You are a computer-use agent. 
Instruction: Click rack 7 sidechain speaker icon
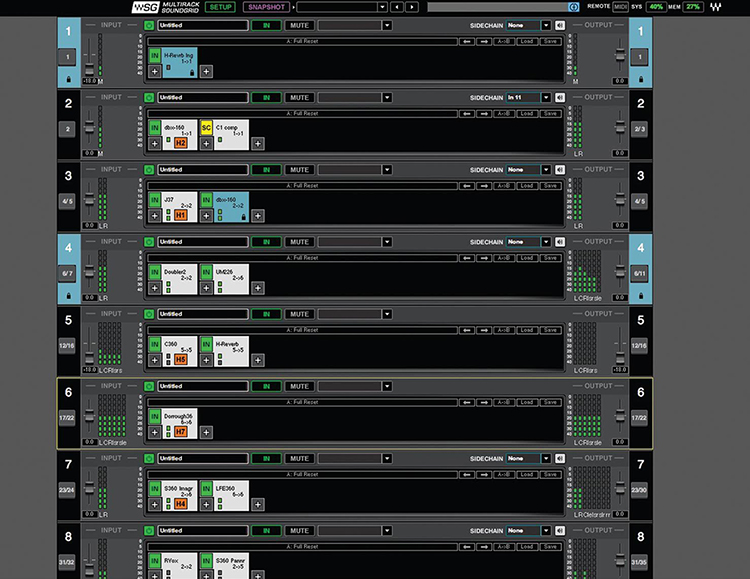(x=560, y=458)
